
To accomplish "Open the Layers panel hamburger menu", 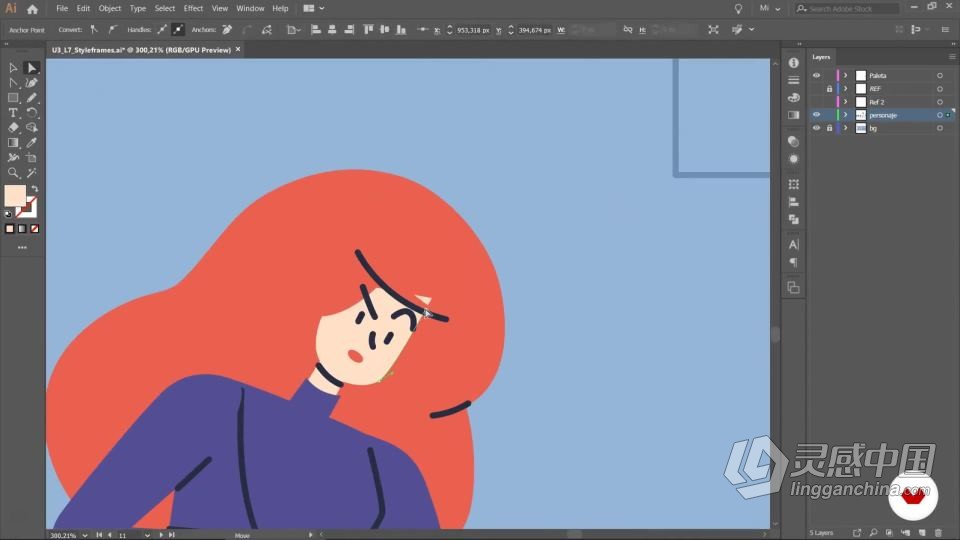I will coord(951,57).
